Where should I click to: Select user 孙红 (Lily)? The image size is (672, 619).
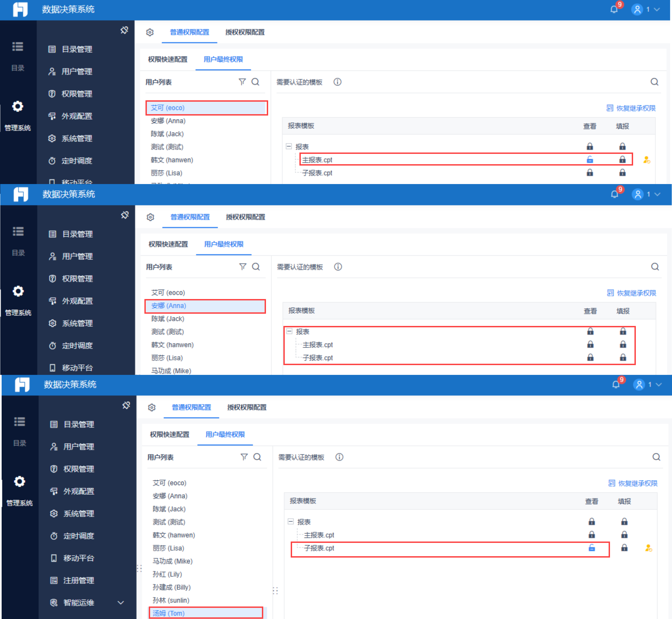tap(167, 574)
